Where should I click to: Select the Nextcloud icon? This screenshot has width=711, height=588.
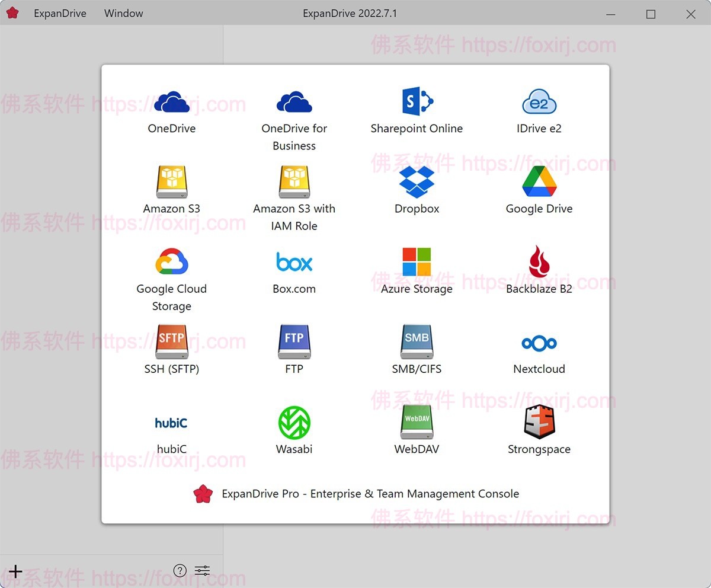[539, 343]
